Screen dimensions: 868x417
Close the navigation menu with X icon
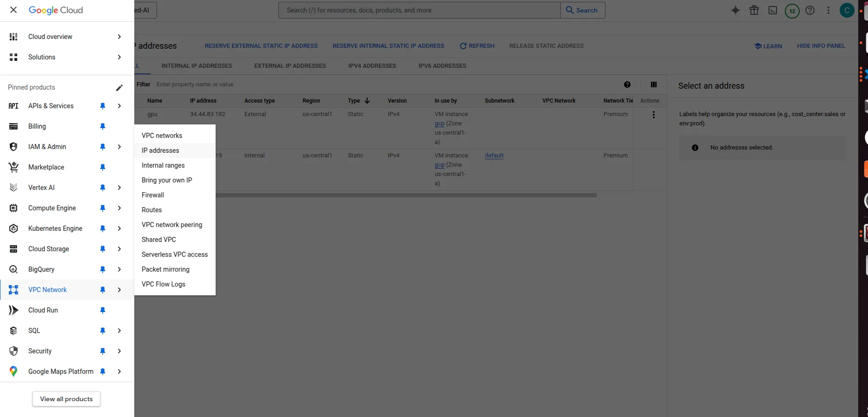click(13, 10)
